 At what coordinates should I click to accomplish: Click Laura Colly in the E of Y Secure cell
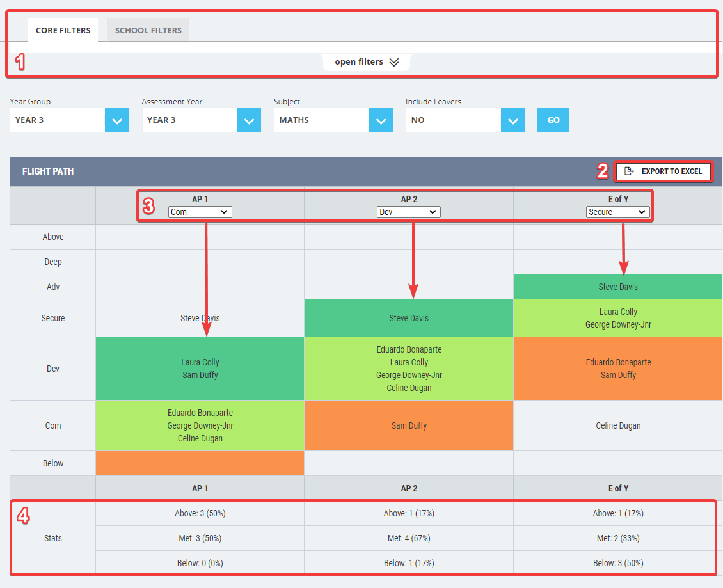pyautogui.click(x=618, y=312)
